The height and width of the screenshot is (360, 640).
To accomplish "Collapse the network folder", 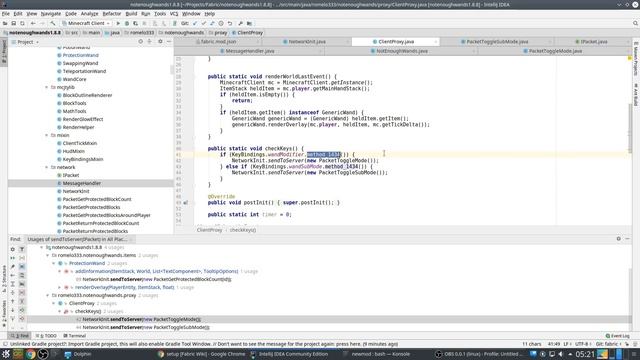I will point(47,167).
